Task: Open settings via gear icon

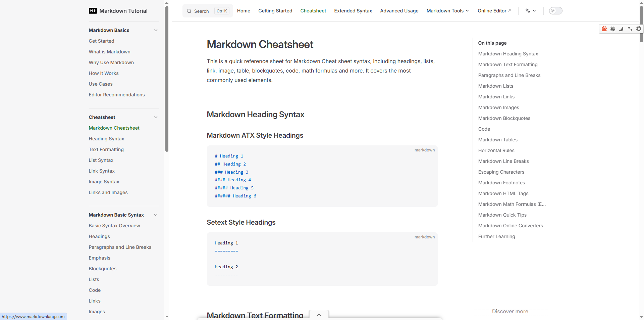Action: tap(639, 29)
